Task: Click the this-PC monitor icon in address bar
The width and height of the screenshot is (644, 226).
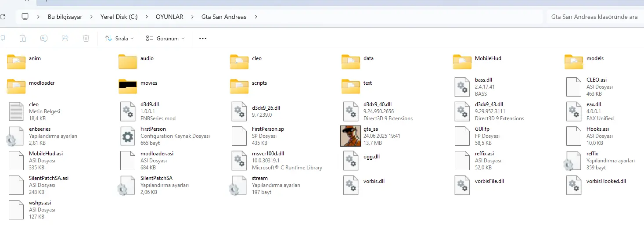Action: 25,17
